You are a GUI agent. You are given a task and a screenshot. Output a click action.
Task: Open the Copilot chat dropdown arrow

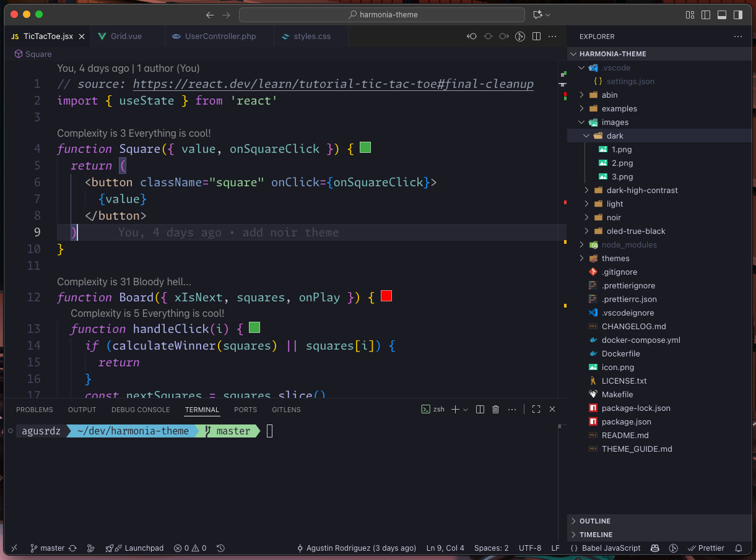547,15
